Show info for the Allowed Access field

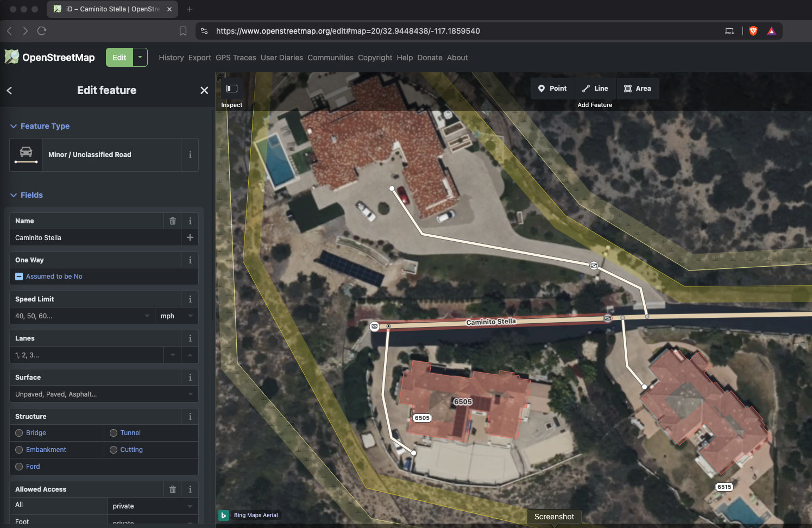click(190, 489)
